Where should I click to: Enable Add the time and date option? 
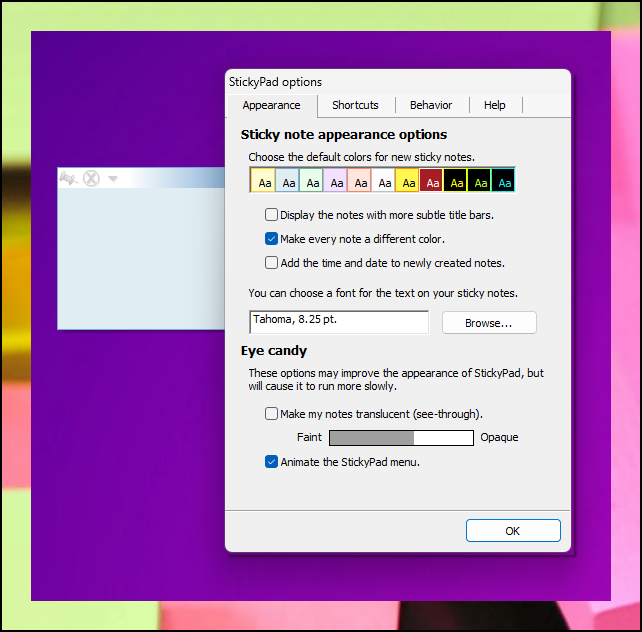pyautogui.click(x=271, y=262)
